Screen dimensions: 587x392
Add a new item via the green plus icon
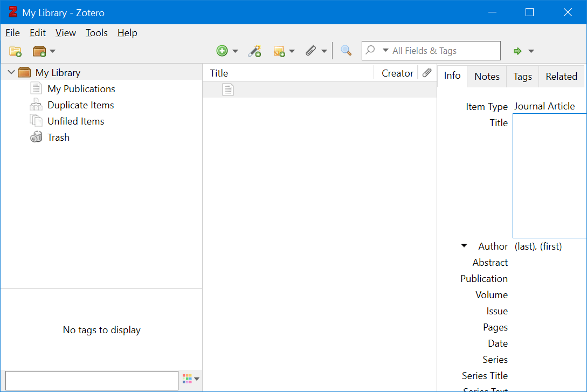(222, 50)
